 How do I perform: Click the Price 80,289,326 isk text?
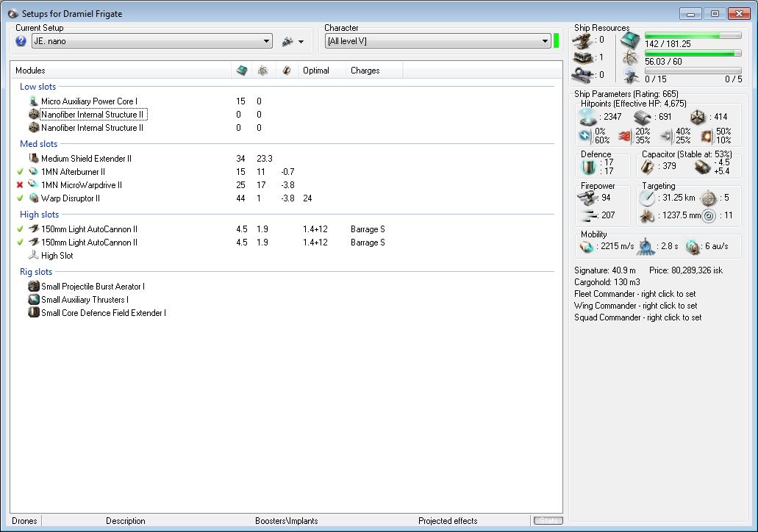coord(685,270)
